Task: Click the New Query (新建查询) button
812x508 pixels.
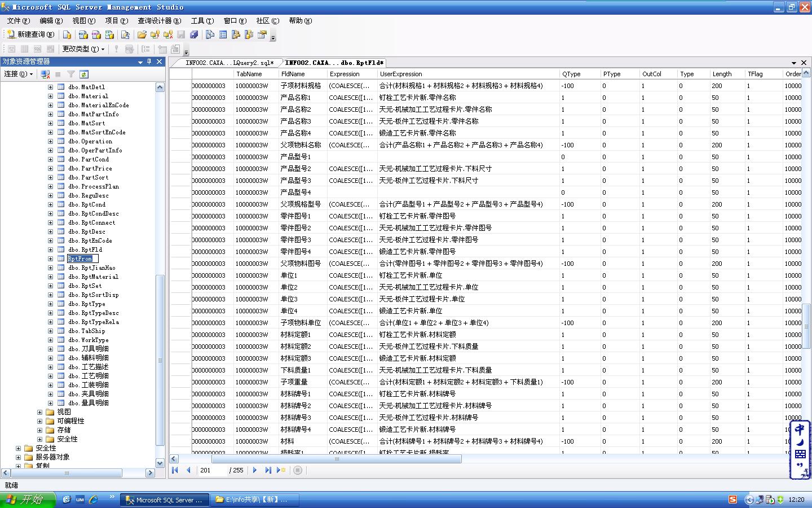Action: pos(30,34)
